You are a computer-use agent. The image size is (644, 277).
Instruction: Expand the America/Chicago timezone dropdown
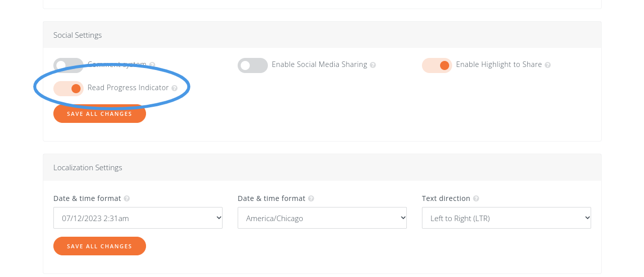(x=322, y=218)
